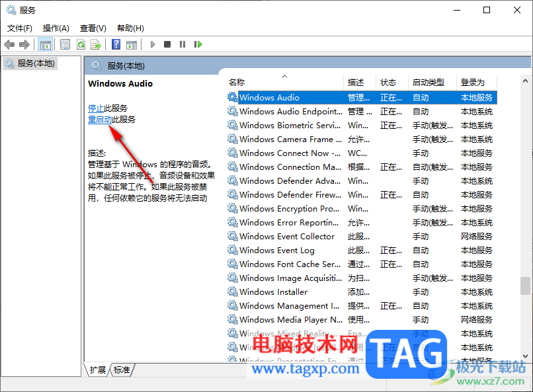Click the 自动 startup type in Windows Audio row
Screen dimensions: 533x392
click(421, 97)
